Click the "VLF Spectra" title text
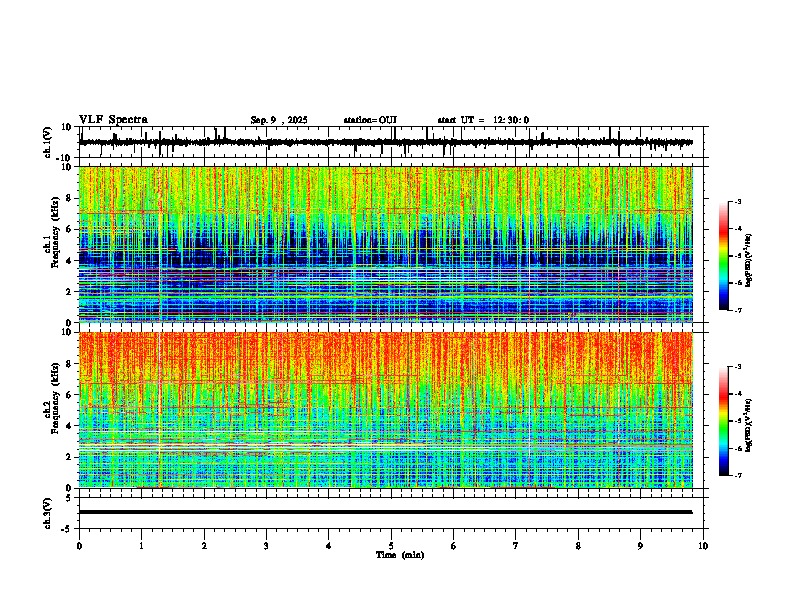This screenshot has height=612, width=792. (x=113, y=120)
